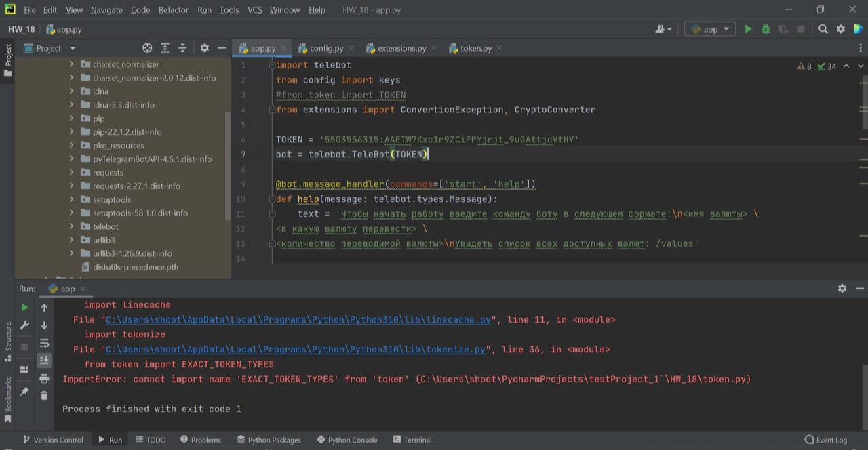Expand the pyTelegramBotAPI-4.5.1.dist-info folder

coord(71,159)
